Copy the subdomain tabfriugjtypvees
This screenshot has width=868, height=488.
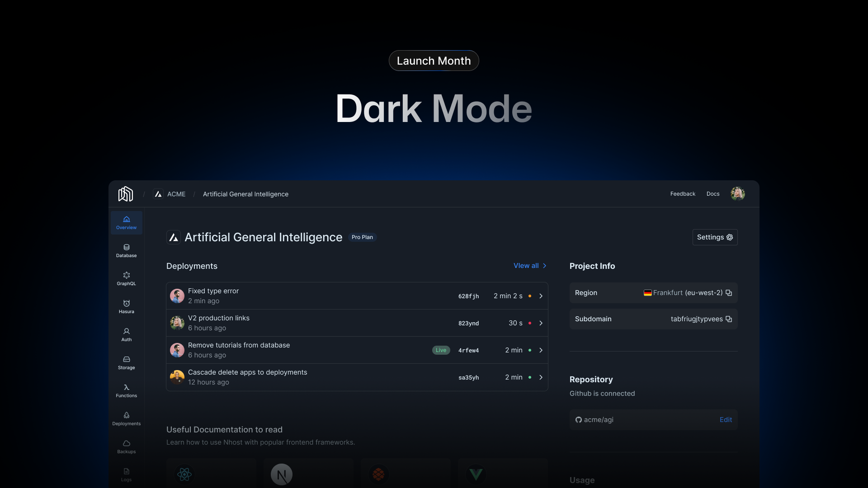(x=728, y=319)
